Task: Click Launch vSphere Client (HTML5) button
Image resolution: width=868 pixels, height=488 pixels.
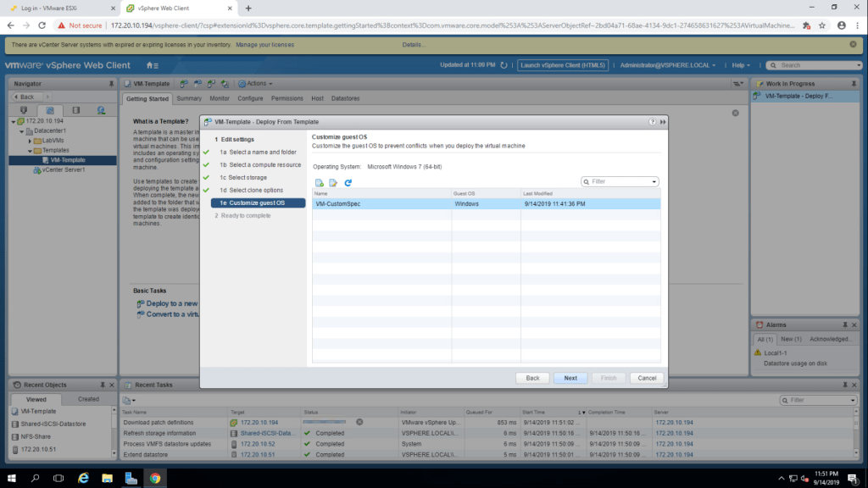Action: tap(564, 65)
